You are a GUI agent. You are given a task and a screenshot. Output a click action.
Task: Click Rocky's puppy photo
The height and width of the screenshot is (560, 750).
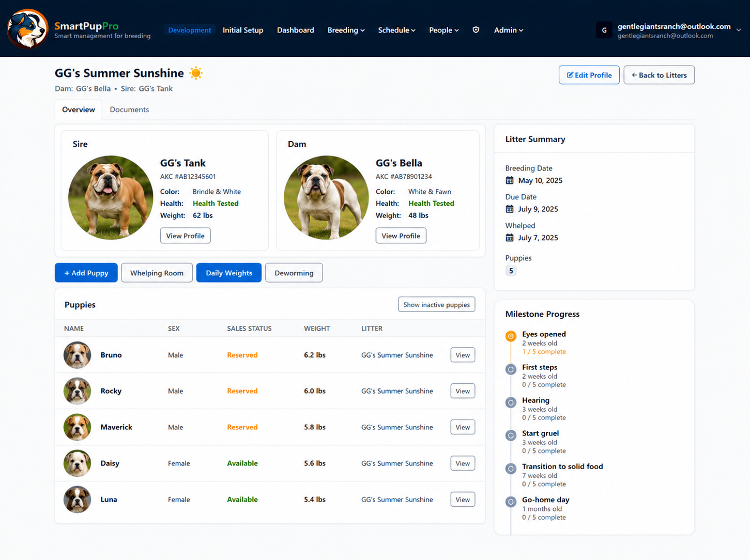pyautogui.click(x=77, y=391)
